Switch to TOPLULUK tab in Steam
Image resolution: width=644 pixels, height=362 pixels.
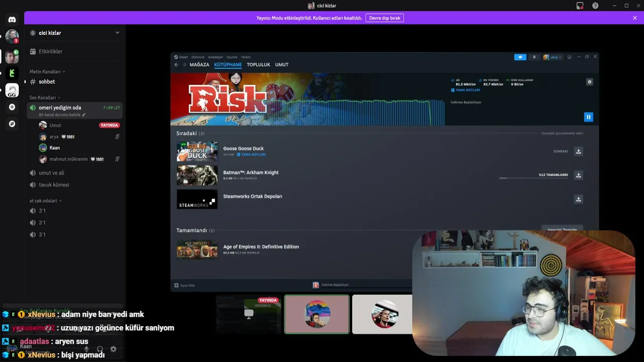click(259, 65)
